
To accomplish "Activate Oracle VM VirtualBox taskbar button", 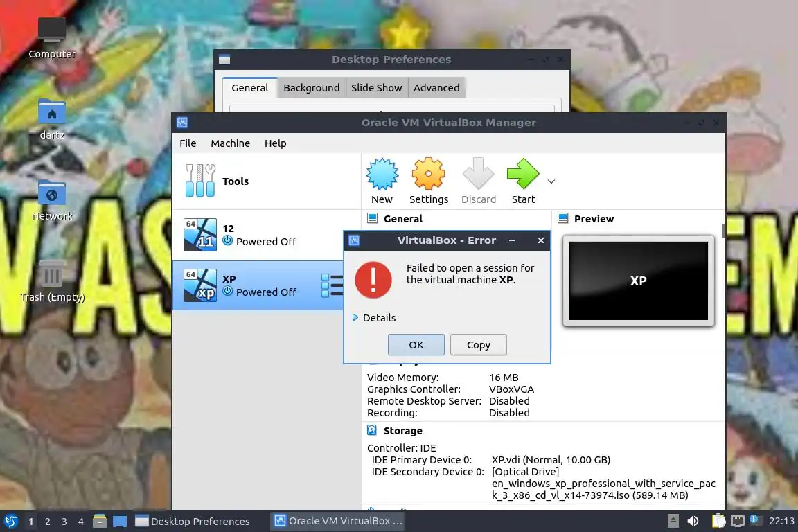I will point(337,521).
